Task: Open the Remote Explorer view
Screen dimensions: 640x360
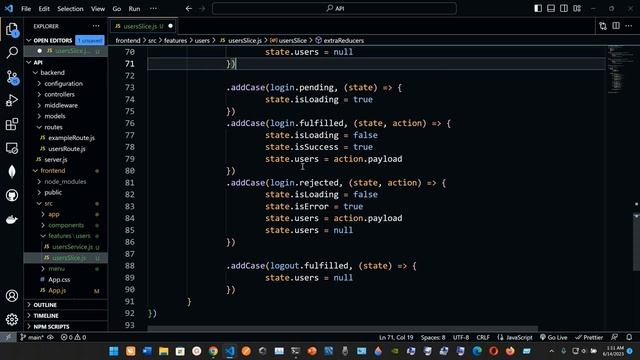Action: pos(12,148)
